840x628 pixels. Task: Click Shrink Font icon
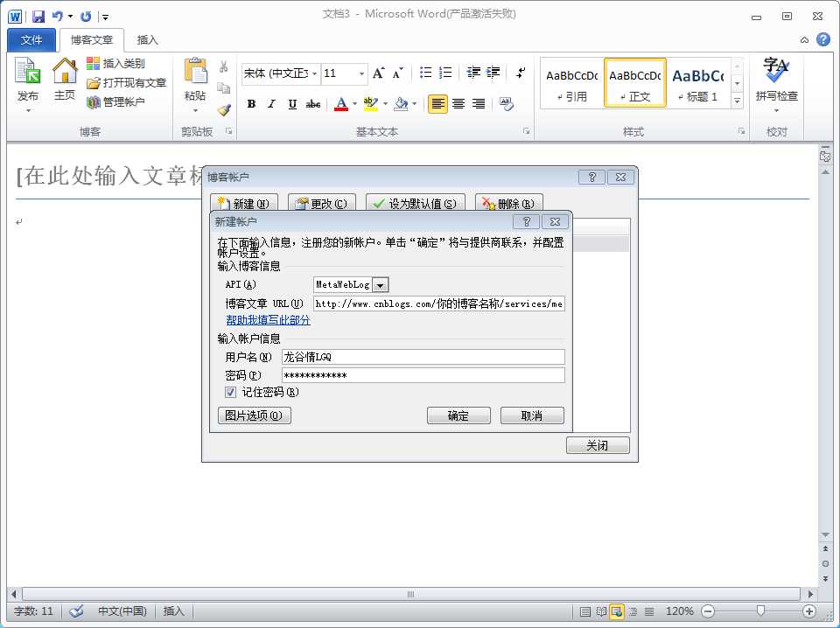tap(397, 73)
